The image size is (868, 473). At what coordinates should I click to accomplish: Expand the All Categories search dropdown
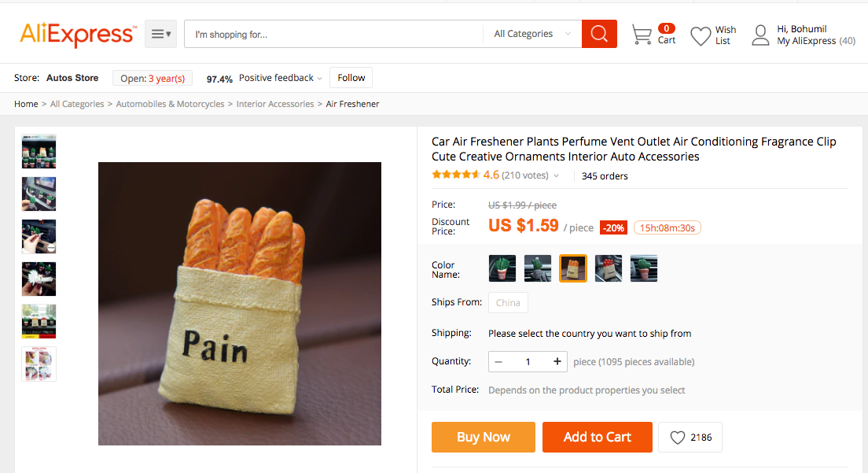click(532, 34)
